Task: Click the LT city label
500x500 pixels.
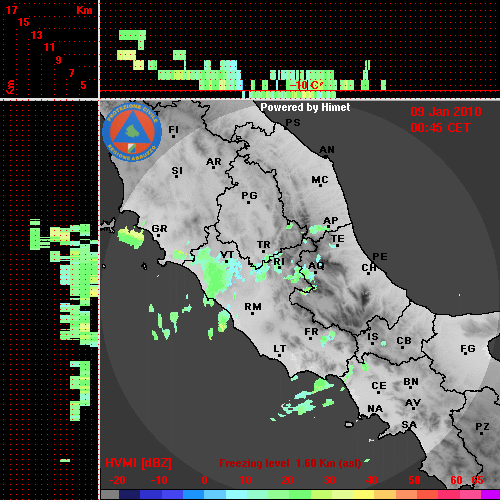Action: [x=280, y=349]
